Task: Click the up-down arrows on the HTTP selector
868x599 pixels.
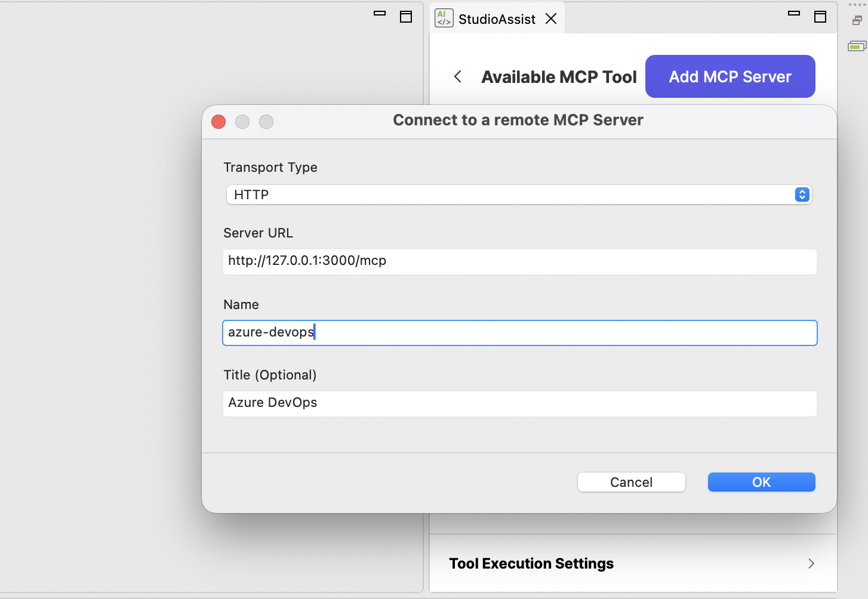Action: pos(802,194)
